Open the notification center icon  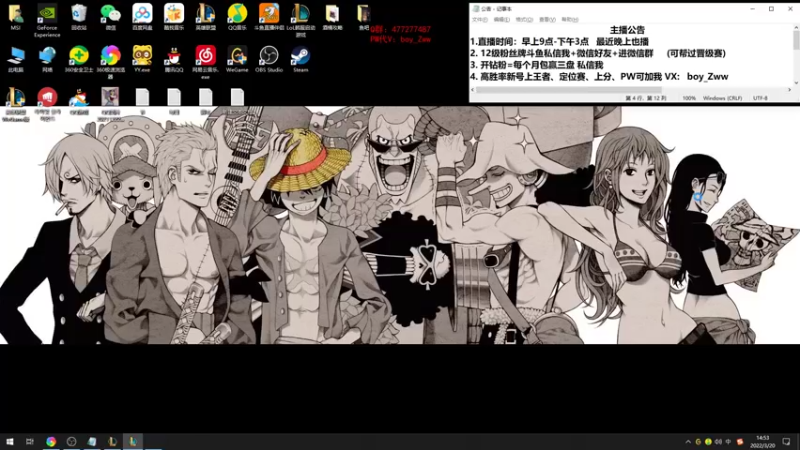tap(786, 442)
